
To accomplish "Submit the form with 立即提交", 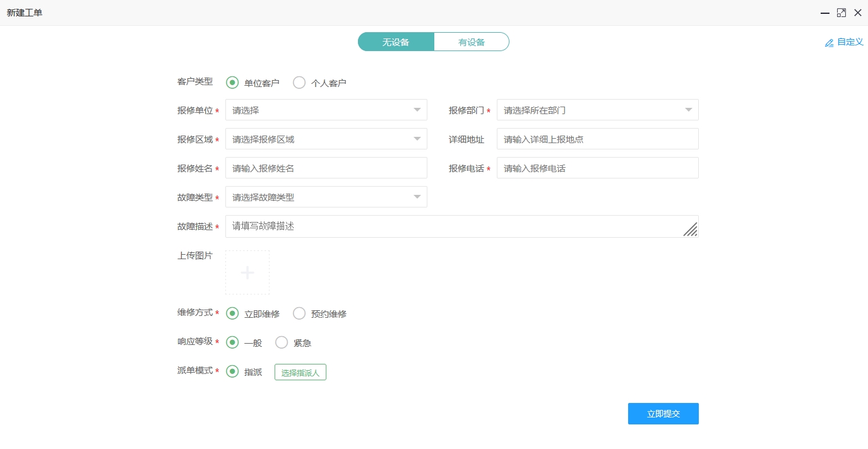I will 663,413.
